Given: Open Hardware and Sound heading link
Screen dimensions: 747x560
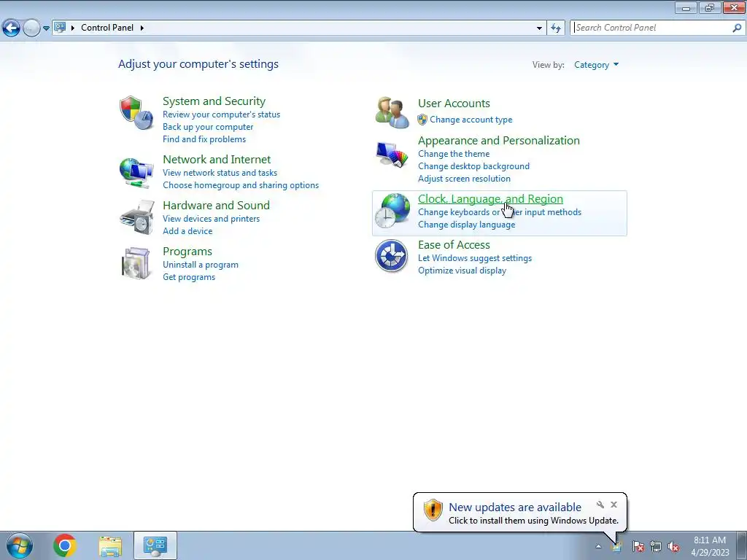Looking at the screenshot, I should [x=216, y=205].
